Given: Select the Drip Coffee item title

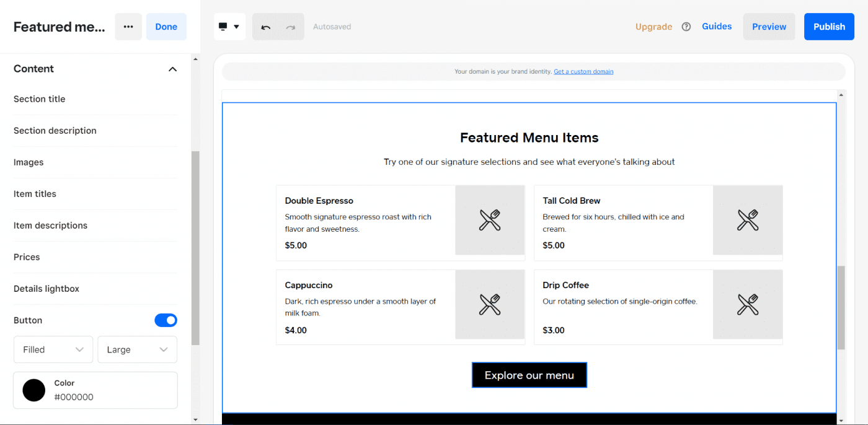Looking at the screenshot, I should coord(566,285).
